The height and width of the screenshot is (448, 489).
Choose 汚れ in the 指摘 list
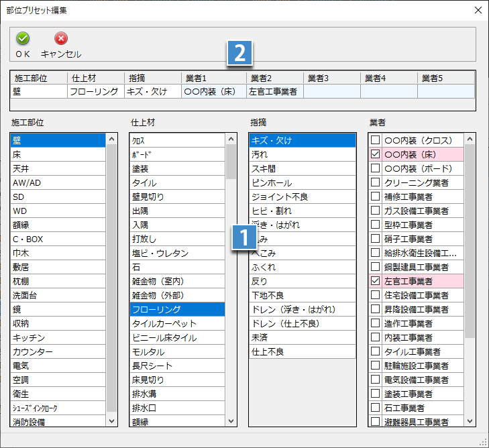301,154
